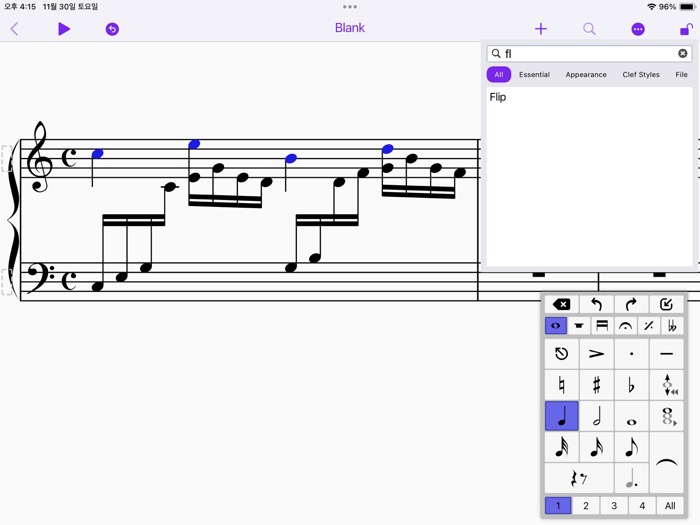Insert a rest with the rest key
Screen dimensions: 700x525
click(x=579, y=478)
